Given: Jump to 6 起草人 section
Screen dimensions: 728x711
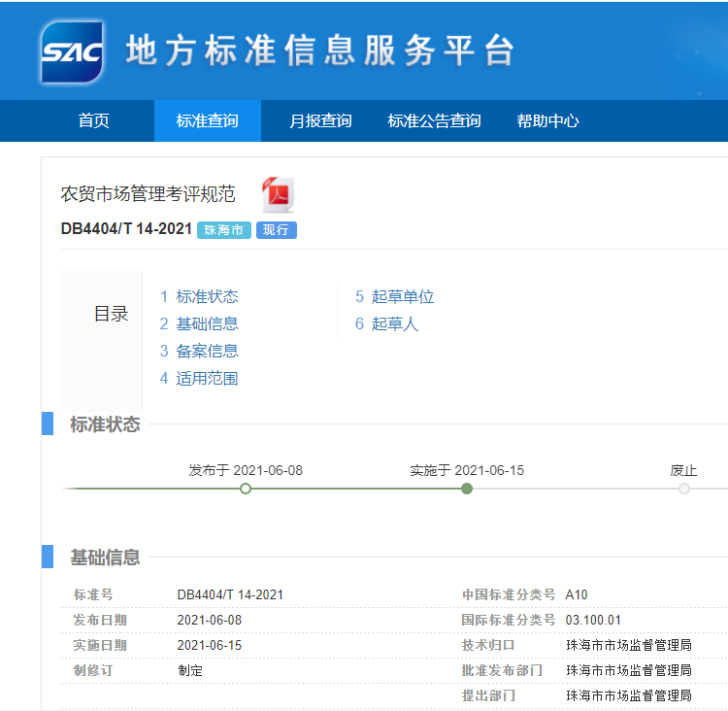Looking at the screenshot, I should tap(386, 324).
